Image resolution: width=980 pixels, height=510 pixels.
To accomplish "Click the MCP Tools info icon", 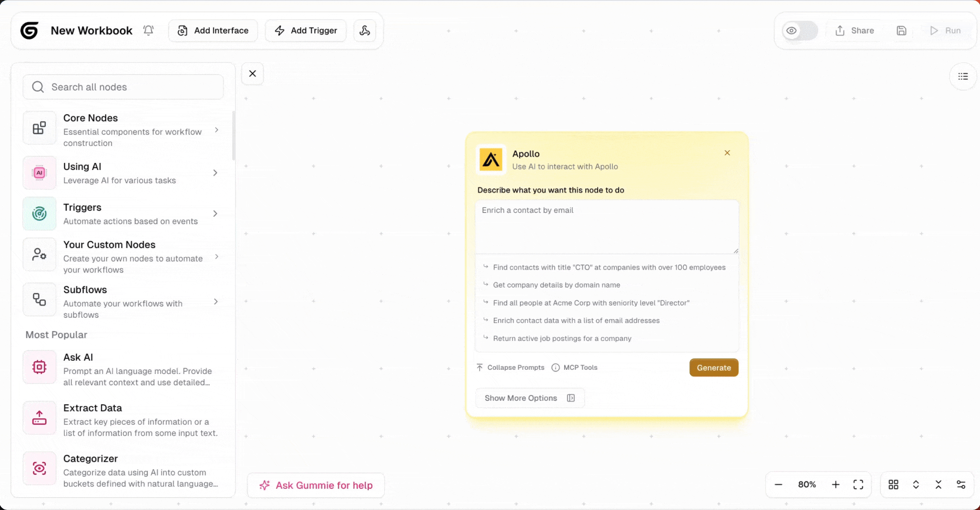I will click(556, 368).
